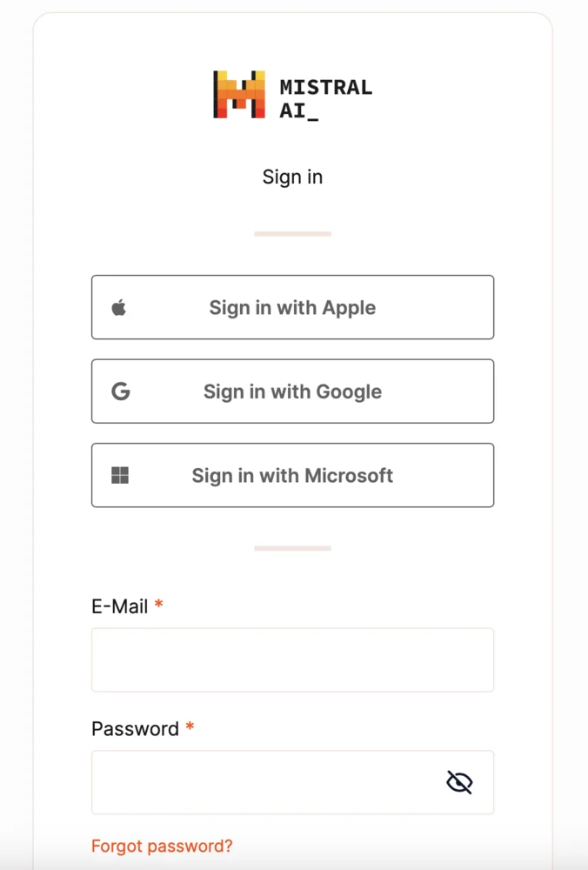Click the Apple logo icon
Viewport: 588px width, 870px height.
[x=119, y=307]
